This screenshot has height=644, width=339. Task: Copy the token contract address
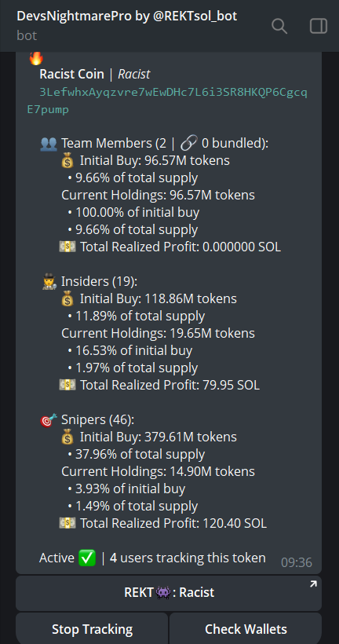[x=167, y=101]
